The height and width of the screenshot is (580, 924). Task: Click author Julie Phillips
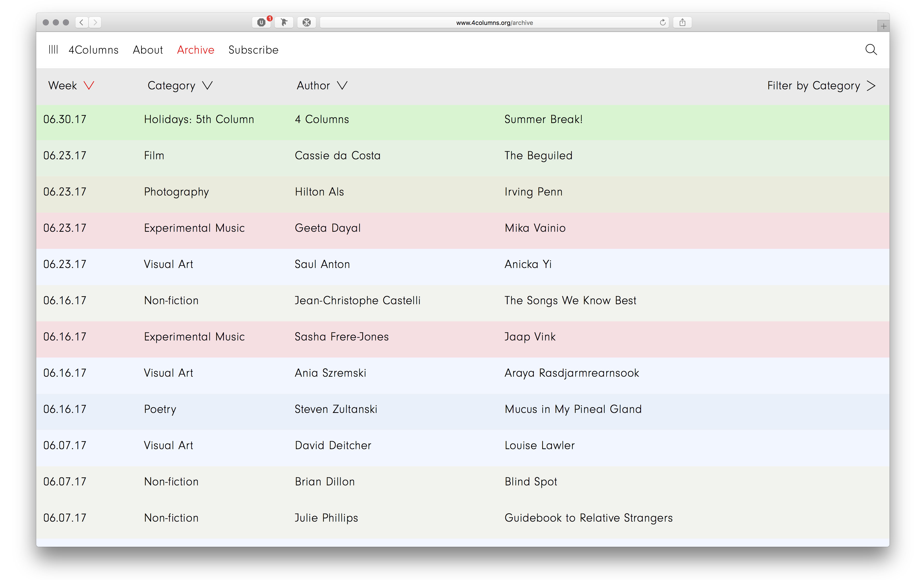tap(326, 518)
